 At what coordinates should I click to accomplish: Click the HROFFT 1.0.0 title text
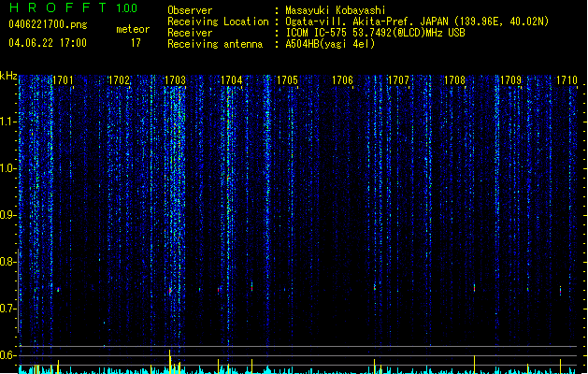pyautogui.click(x=74, y=7)
